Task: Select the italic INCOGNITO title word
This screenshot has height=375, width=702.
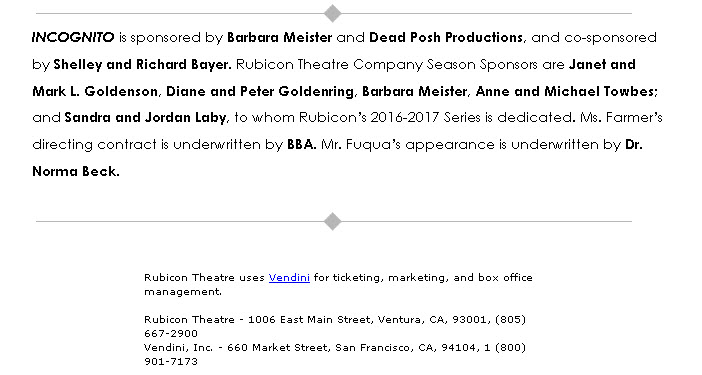Action: pos(73,37)
